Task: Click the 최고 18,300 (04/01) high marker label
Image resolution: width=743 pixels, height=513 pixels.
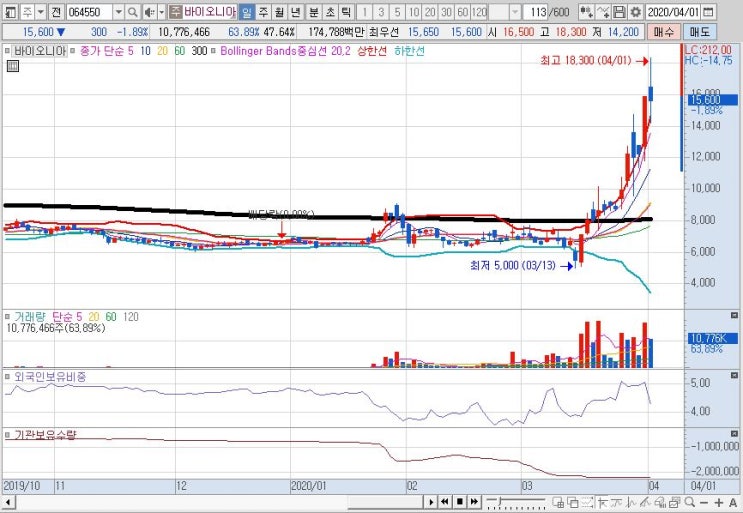Action: click(x=586, y=61)
